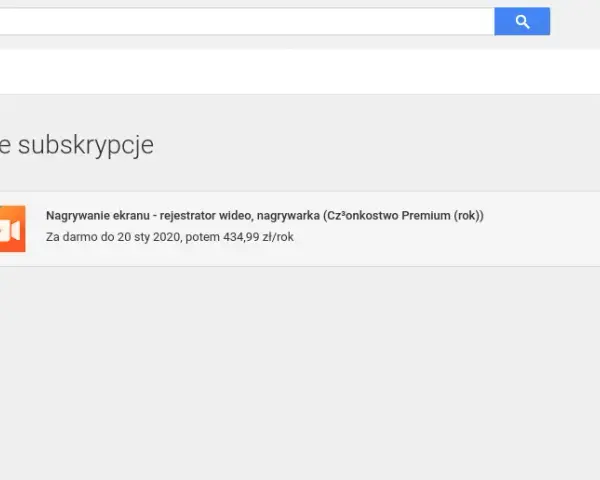Open the subscription row for the screen recorder
600x480 pixels.
click(300, 229)
